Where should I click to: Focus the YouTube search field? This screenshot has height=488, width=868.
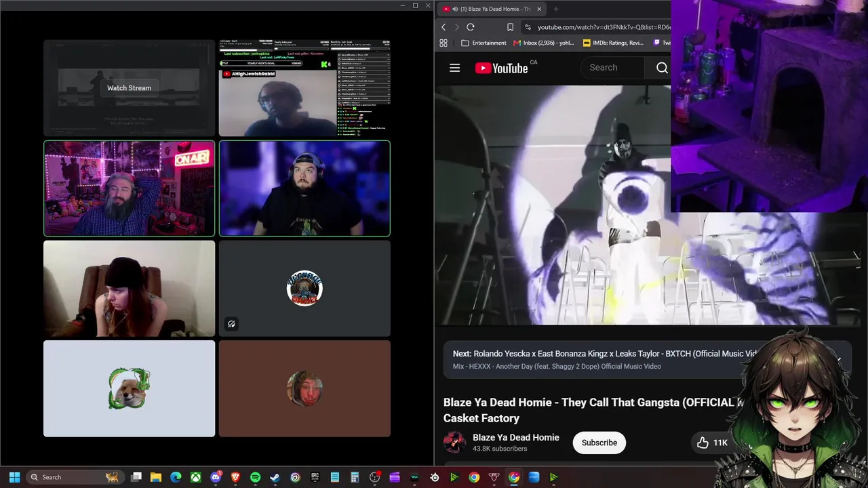[614, 68]
